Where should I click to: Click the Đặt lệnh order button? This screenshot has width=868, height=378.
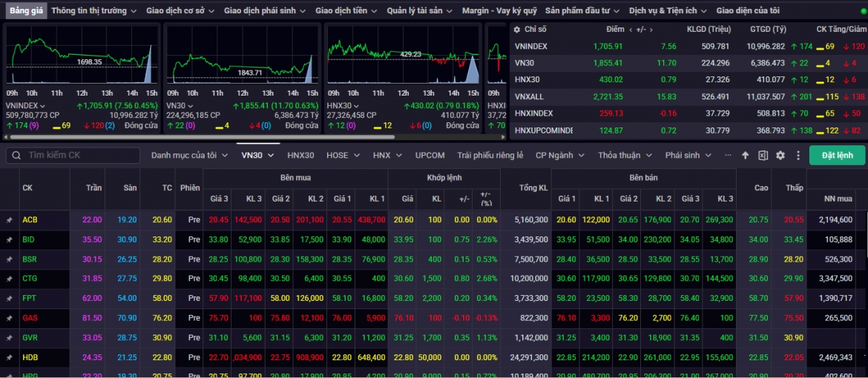[837, 156]
